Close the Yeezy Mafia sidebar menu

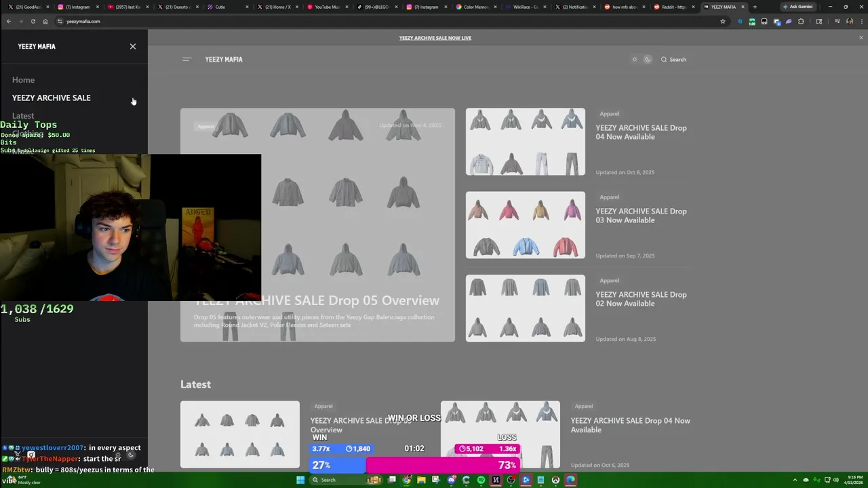tap(133, 46)
